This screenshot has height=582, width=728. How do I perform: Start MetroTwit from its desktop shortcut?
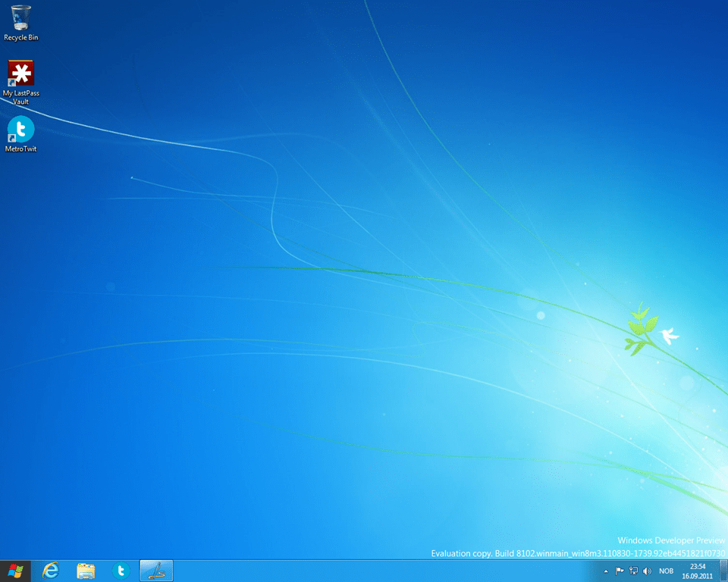click(20, 130)
